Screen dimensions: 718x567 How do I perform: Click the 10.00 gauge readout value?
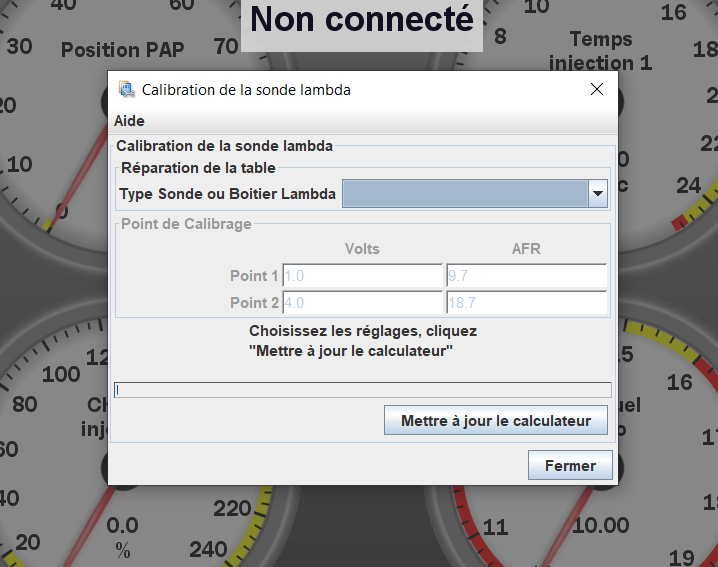[600, 526]
